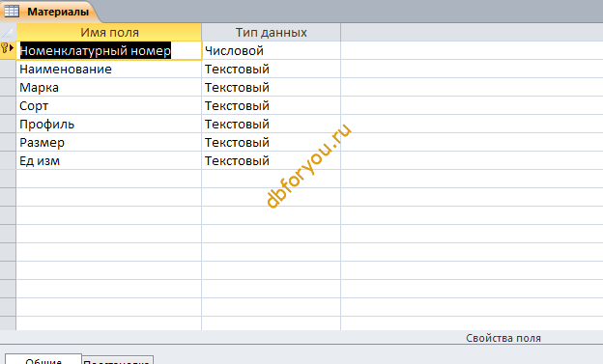The height and width of the screenshot is (364, 603).
Task: Click field name Сорт
Action: 109,105
